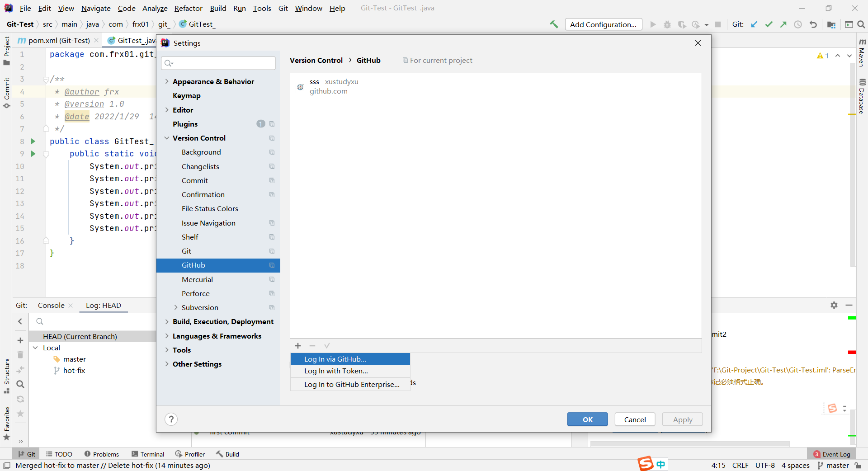The height and width of the screenshot is (471, 868).
Task: Click the Cancel button
Action: coord(635,419)
